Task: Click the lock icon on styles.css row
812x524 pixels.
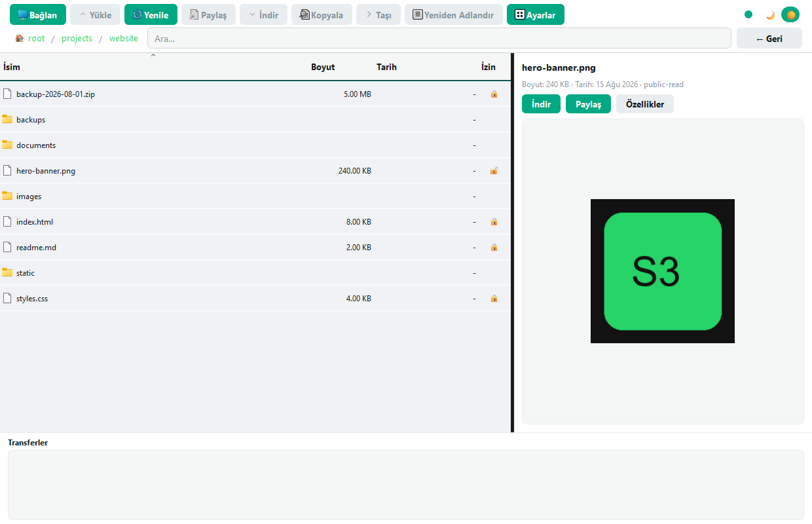Action: [494, 299]
